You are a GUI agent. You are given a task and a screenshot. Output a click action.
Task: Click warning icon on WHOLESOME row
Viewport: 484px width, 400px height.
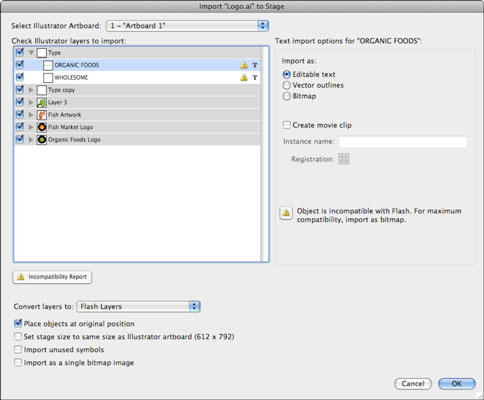point(244,78)
